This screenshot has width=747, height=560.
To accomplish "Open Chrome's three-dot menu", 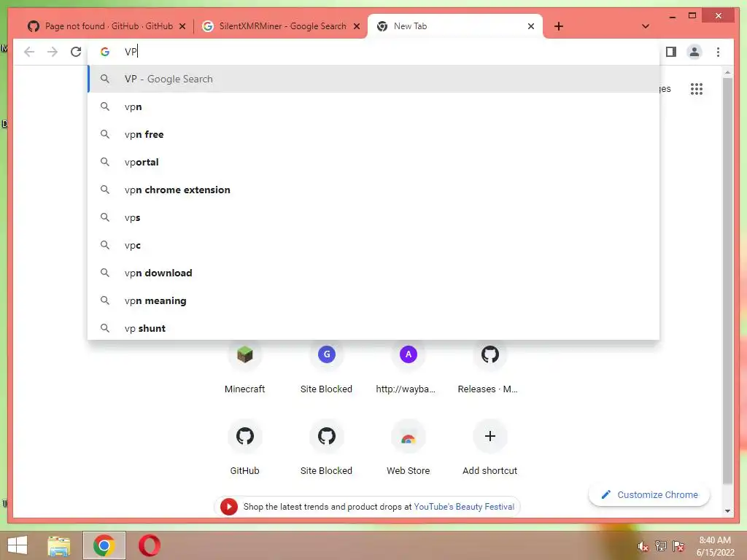I will [x=718, y=52].
